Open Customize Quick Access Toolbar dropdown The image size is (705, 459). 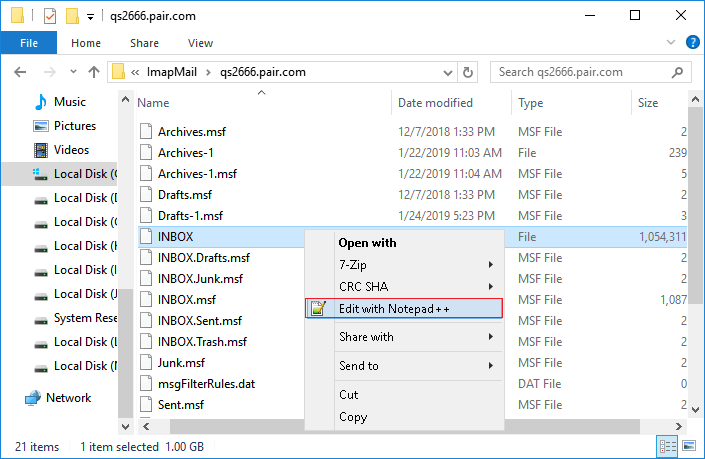click(90, 17)
